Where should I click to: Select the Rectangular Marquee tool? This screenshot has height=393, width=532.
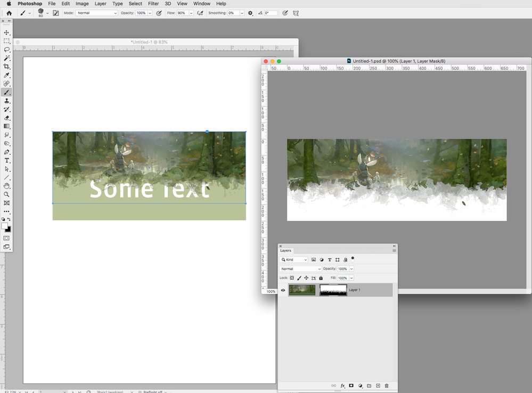(6, 41)
